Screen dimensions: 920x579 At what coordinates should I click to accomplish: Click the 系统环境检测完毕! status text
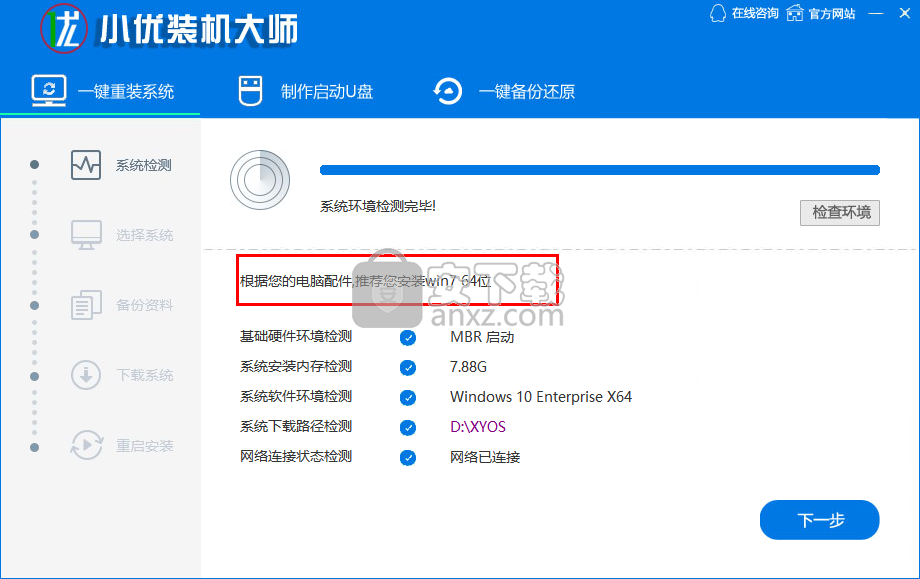(378, 206)
